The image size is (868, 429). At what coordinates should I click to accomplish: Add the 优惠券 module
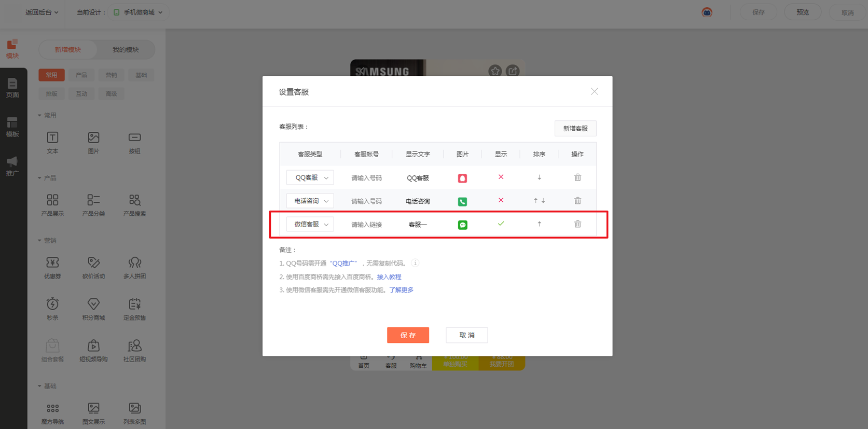pyautogui.click(x=52, y=268)
